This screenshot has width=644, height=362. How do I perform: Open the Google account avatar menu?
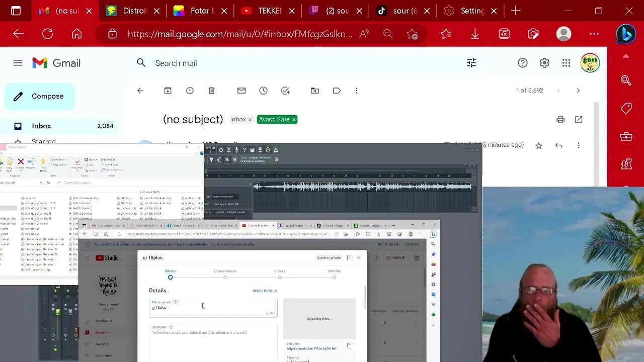(590, 63)
